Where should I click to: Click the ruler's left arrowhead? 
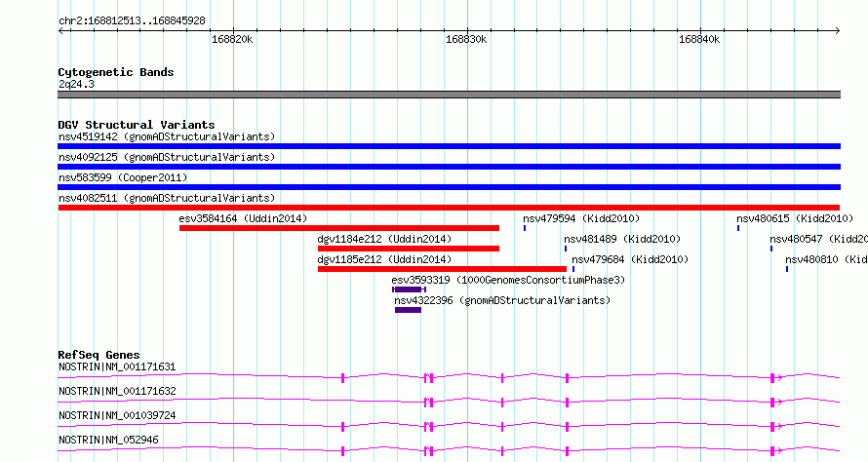pos(60,30)
